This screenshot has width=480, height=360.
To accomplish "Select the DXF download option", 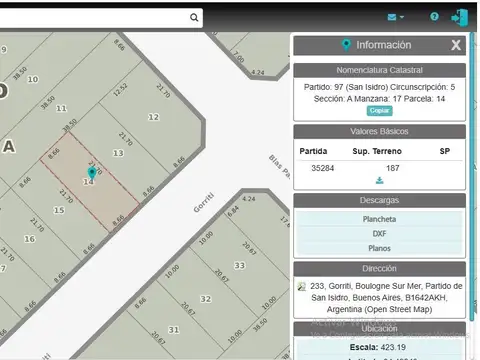I will (379, 234).
